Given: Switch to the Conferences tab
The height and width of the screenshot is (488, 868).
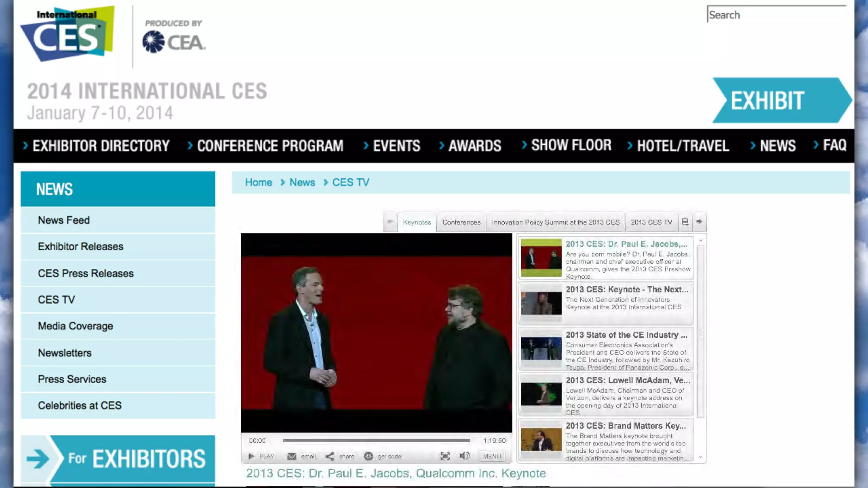Looking at the screenshot, I should point(461,222).
